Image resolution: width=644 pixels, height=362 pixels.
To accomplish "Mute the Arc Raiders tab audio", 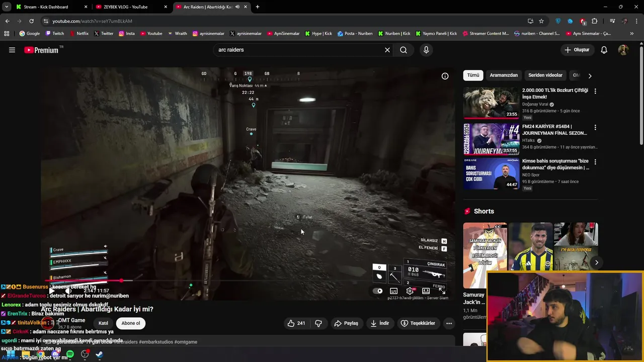I will 237,7.
